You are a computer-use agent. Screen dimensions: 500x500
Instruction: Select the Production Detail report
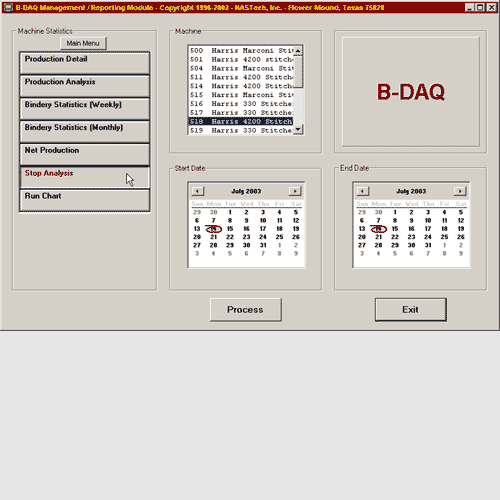[85, 63]
